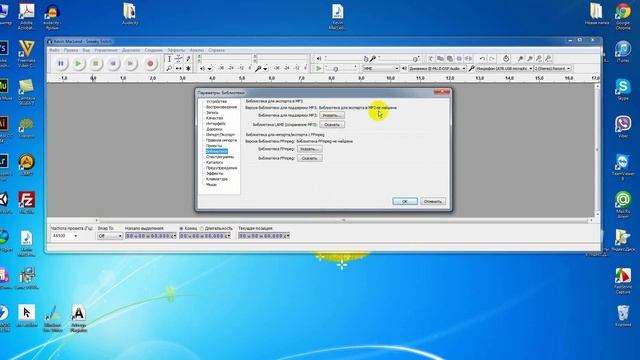Open the microphone input device dropdown
The height and width of the screenshot is (360, 640).
(504, 69)
